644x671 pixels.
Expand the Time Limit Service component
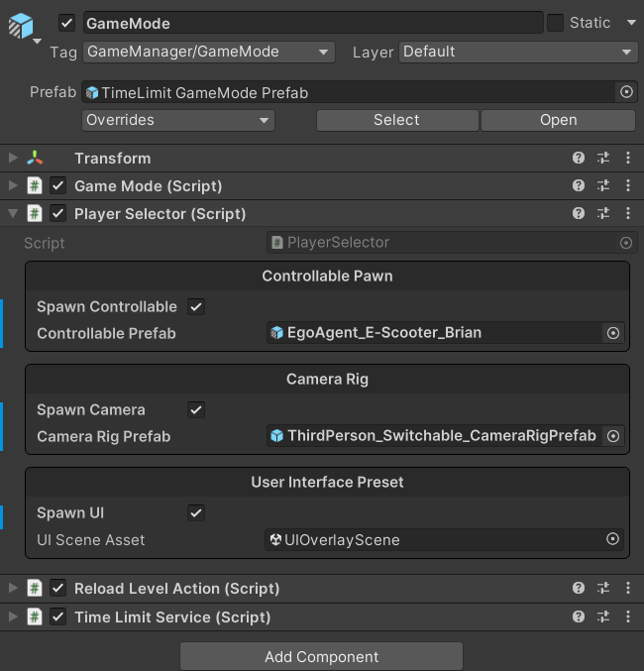[x=13, y=616]
